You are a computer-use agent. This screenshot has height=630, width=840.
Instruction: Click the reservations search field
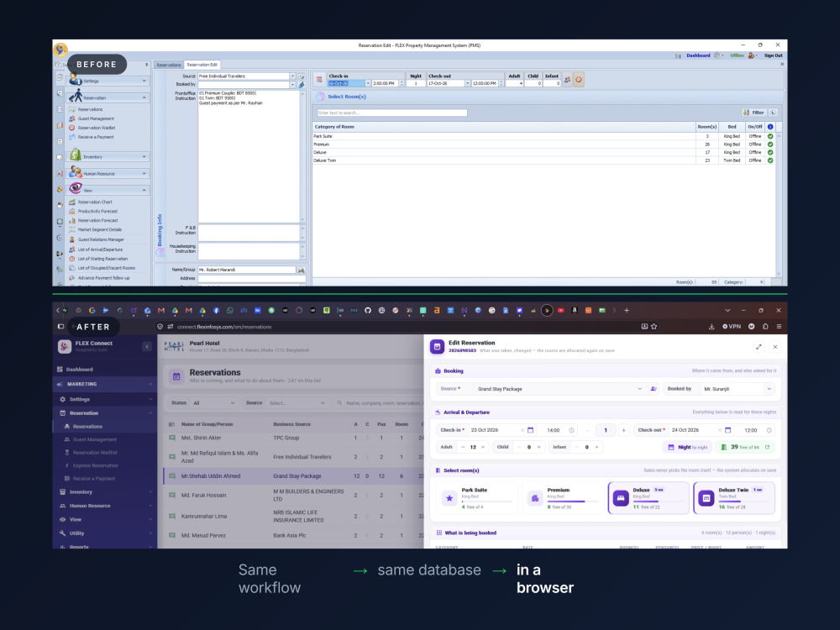pos(378,403)
